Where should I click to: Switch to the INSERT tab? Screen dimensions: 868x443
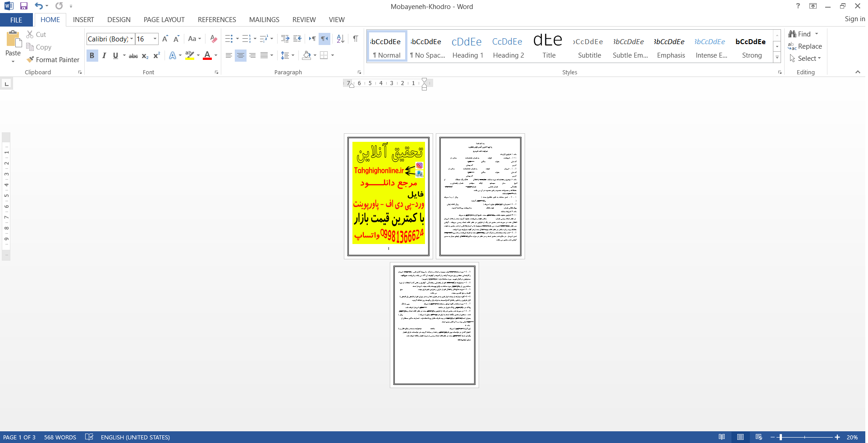click(x=83, y=20)
